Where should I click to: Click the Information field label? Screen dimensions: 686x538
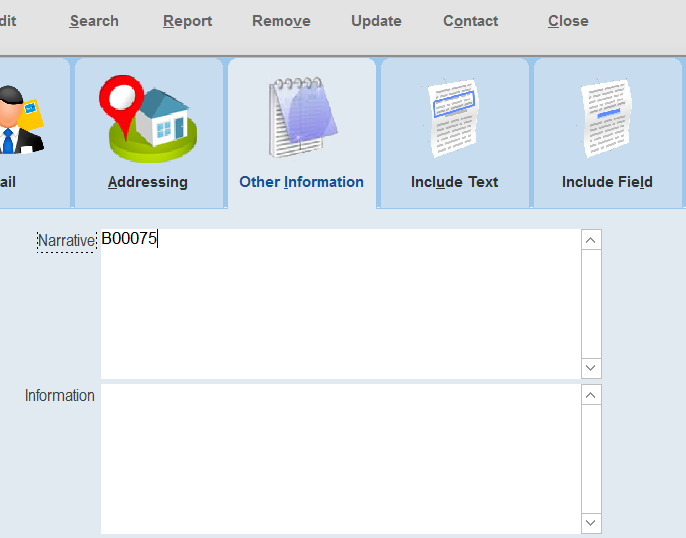pyautogui.click(x=60, y=395)
